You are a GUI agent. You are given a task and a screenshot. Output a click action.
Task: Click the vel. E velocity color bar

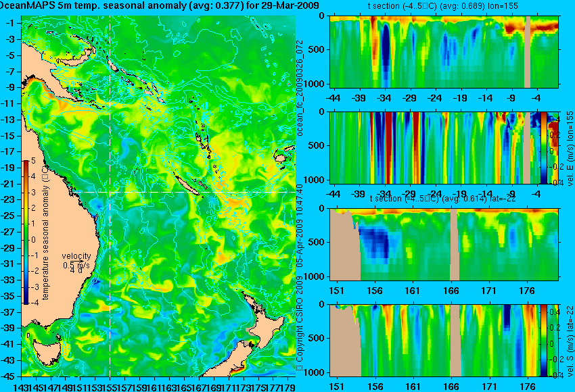544,147
